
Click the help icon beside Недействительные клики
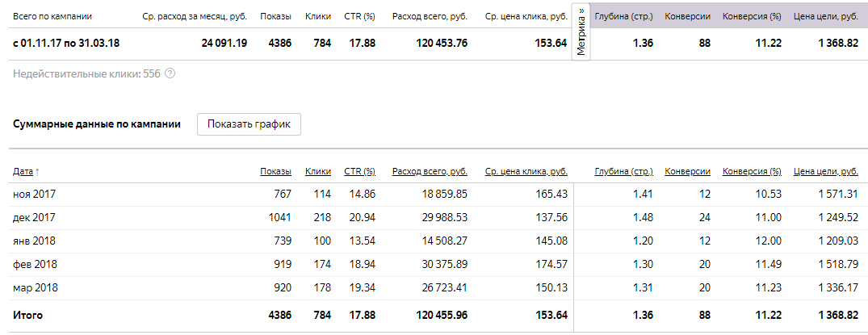(170, 74)
